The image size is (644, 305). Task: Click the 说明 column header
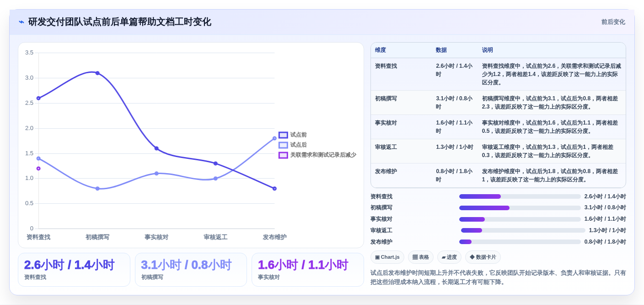[x=488, y=50]
